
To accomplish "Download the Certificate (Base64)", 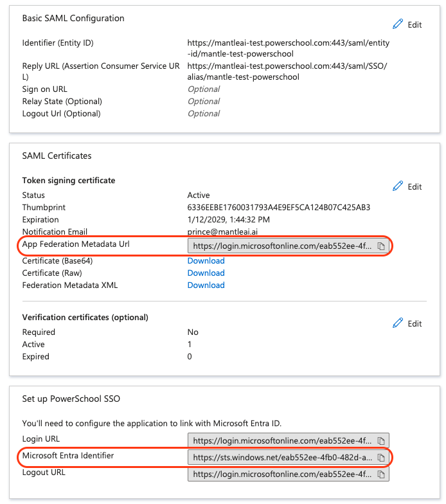I will (206, 261).
